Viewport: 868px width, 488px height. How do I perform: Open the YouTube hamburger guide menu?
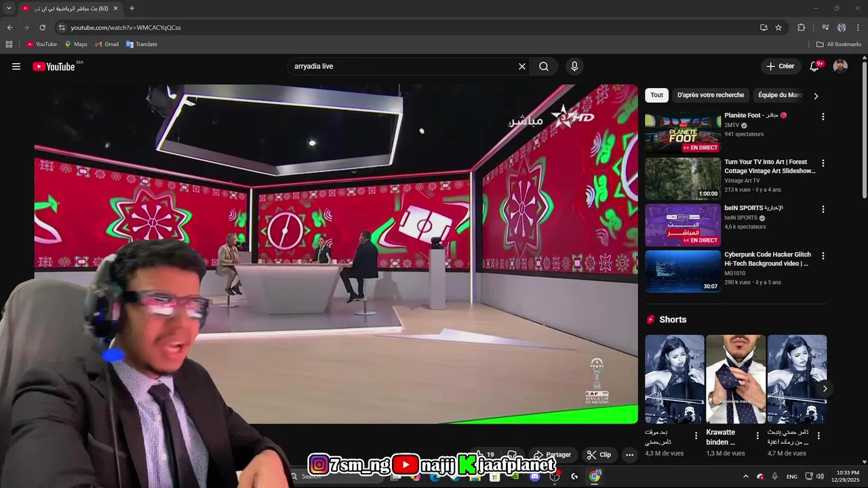coord(16,66)
